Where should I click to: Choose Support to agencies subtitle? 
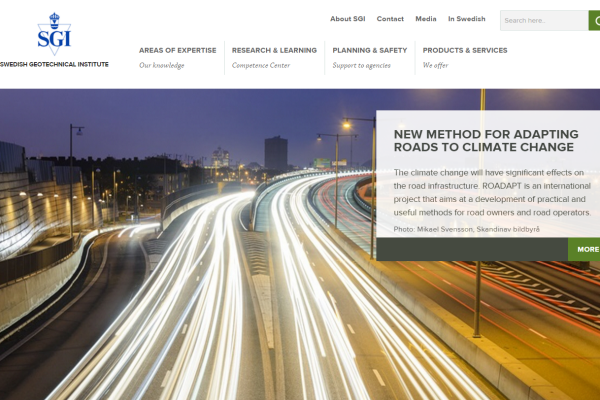tap(362, 65)
